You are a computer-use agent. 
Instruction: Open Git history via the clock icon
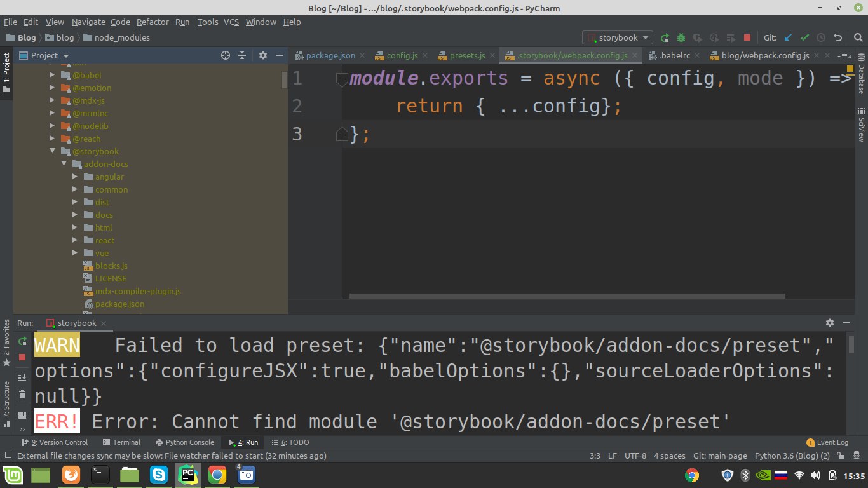pos(821,37)
